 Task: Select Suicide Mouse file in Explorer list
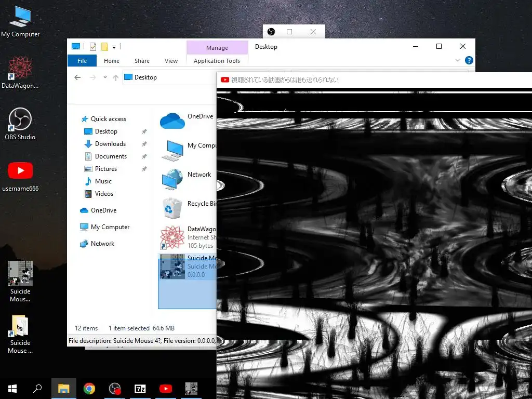point(187,267)
